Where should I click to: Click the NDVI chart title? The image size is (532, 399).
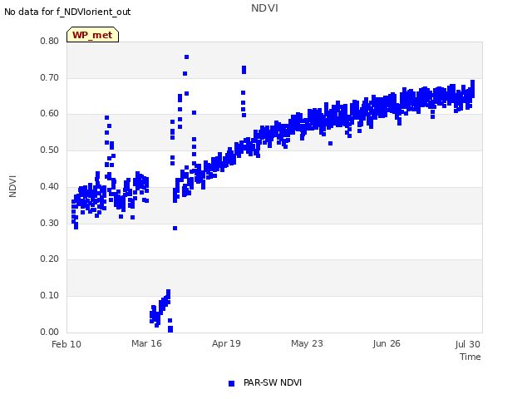tap(264, 8)
